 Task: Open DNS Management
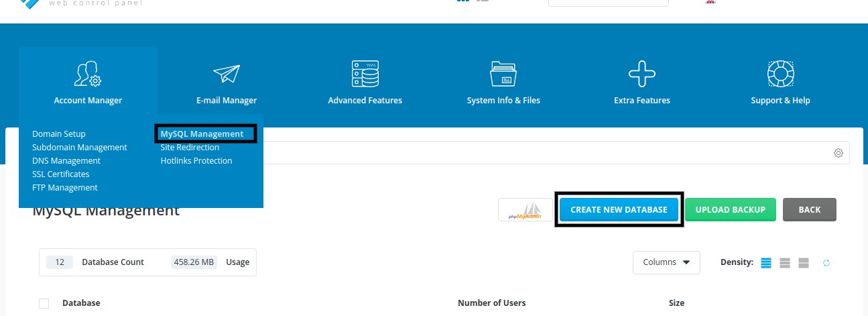click(x=66, y=160)
